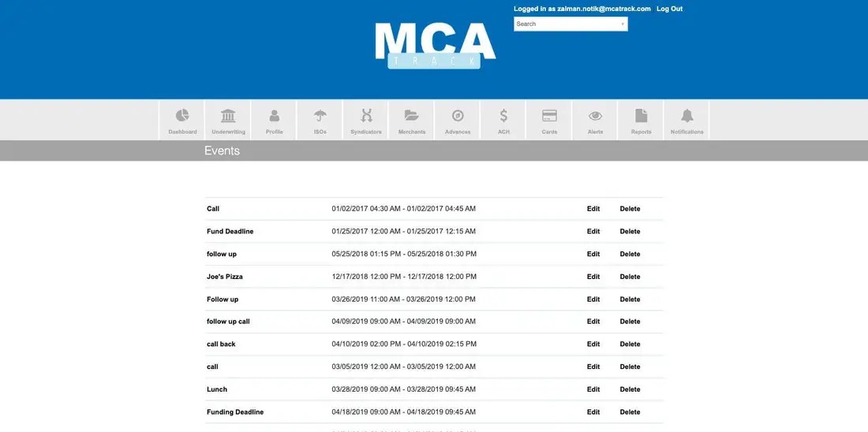
Task: Delete the follow up call event
Action: (630, 322)
